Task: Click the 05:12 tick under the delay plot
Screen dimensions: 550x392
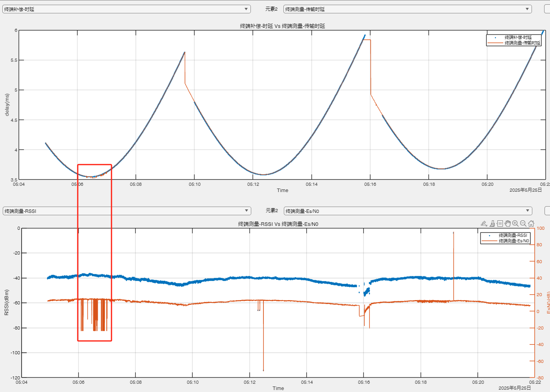Action: (x=253, y=184)
